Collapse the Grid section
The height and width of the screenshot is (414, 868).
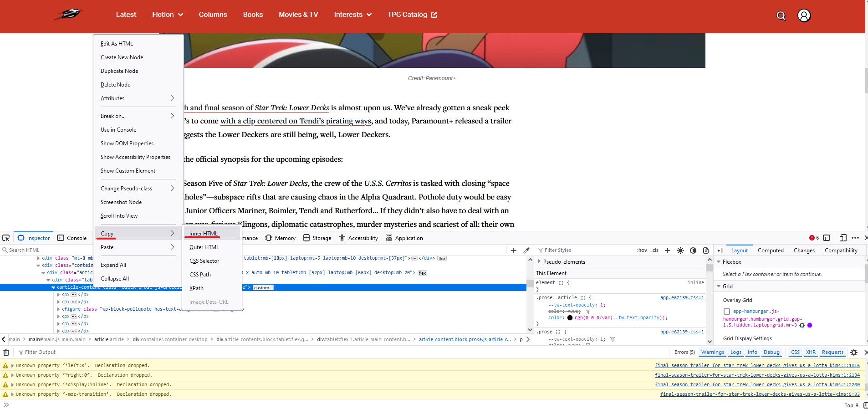pyautogui.click(x=719, y=286)
